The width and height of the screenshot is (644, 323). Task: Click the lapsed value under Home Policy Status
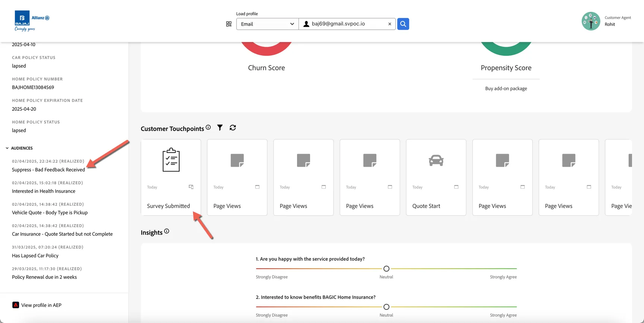[19, 131]
